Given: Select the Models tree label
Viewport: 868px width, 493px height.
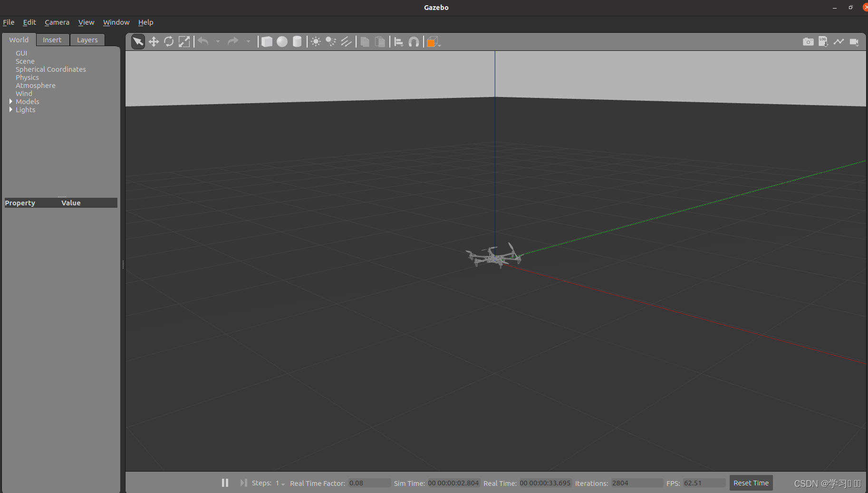Looking at the screenshot, I should tap(28, 102).
